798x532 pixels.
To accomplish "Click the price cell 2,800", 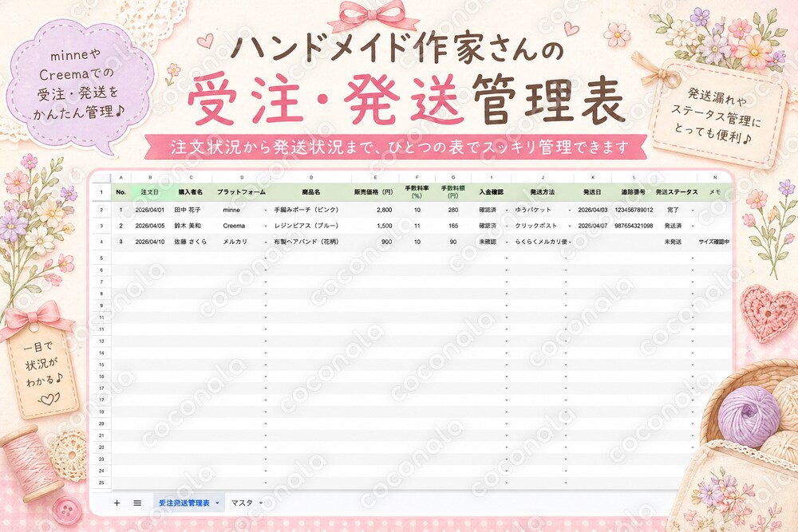I will 385,210.
